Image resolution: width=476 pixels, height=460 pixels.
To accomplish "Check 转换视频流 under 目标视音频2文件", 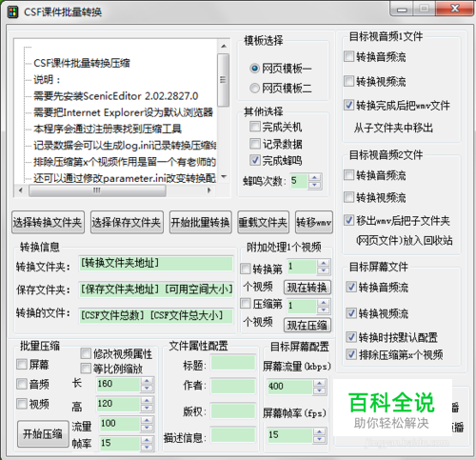I will [349, 197].
